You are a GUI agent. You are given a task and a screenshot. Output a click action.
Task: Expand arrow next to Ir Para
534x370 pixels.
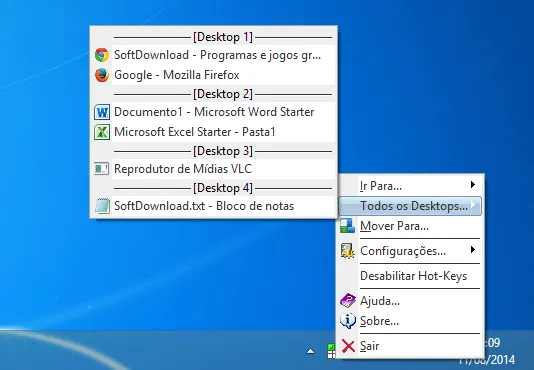click(x=473, y=185)
